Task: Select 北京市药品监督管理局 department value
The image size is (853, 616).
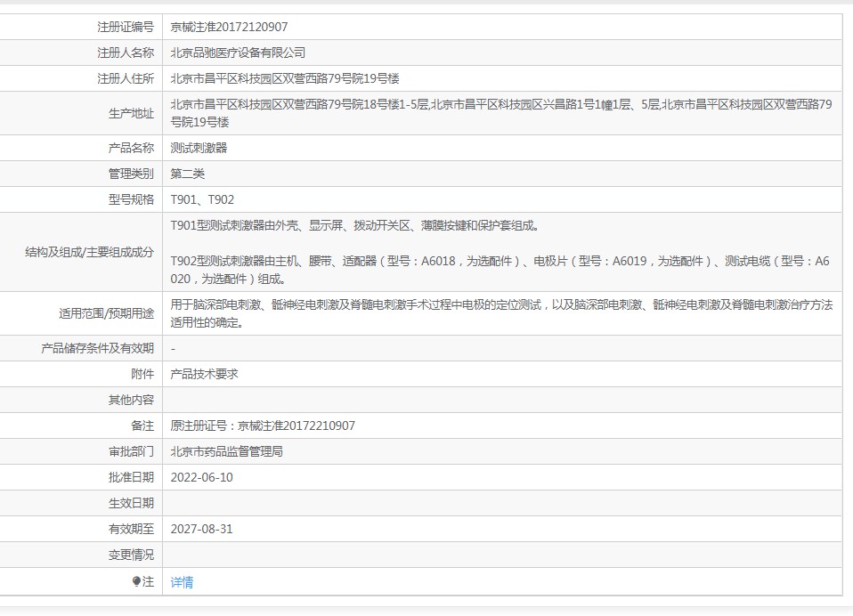Action: click(x=227, y=452)
